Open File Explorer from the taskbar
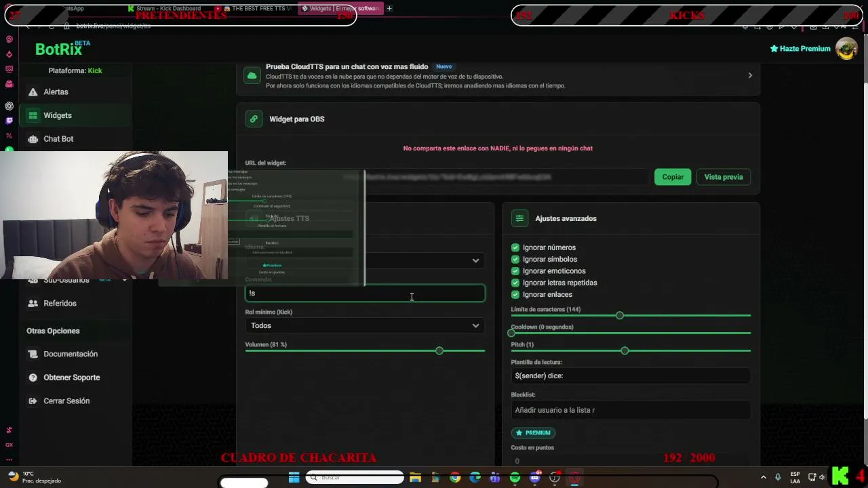 pyautogui.click(x=415, y=478)
